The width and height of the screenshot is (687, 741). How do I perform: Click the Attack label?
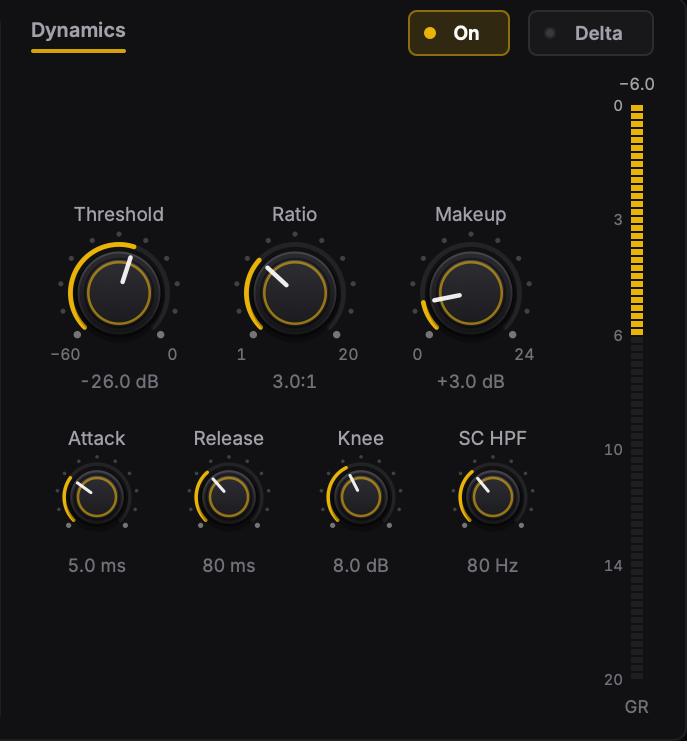click(x=97, y=439)
